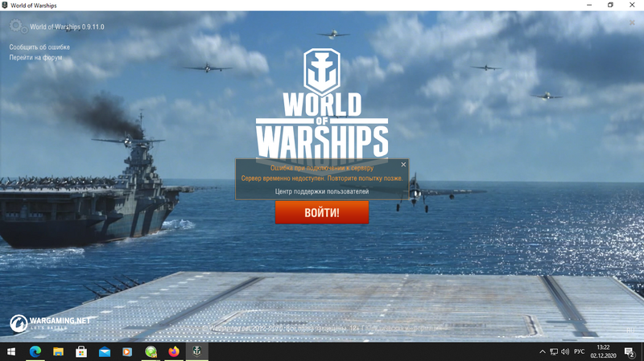Screen dimensions: 644x361
Task: Close launcher via faint top-right X
Action: [632, 23]
